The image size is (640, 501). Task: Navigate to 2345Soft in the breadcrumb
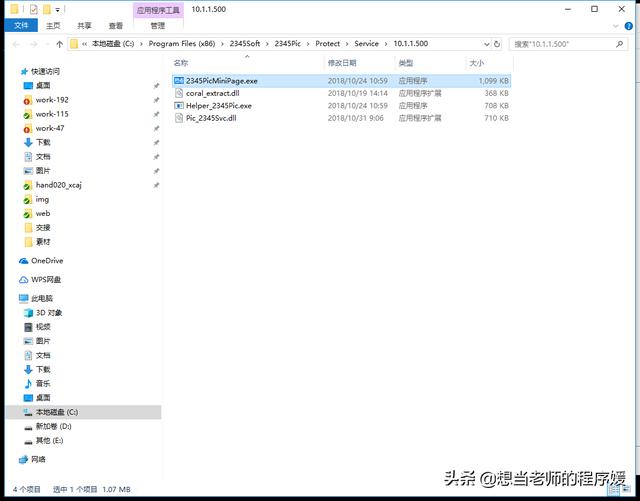tap(245, 44)
